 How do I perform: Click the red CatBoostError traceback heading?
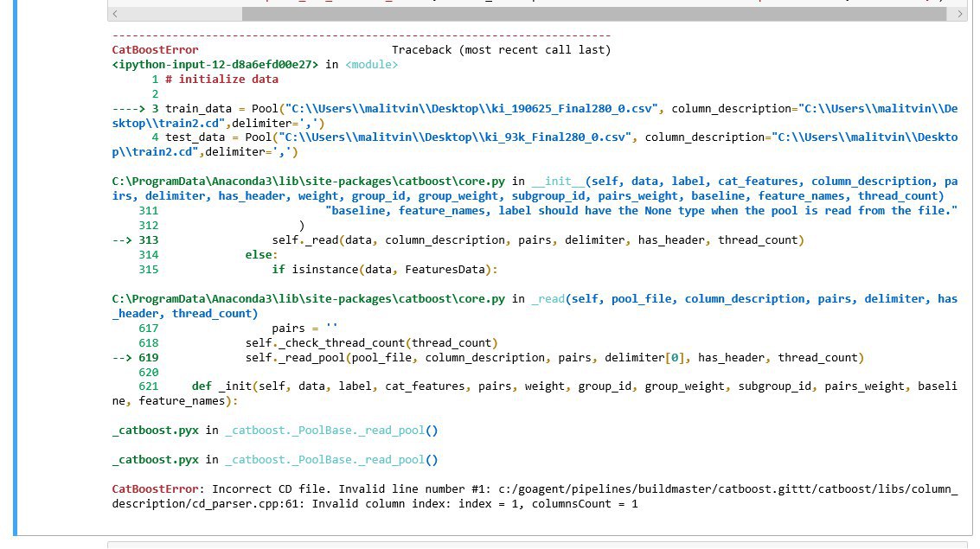(x=155, y=50)
